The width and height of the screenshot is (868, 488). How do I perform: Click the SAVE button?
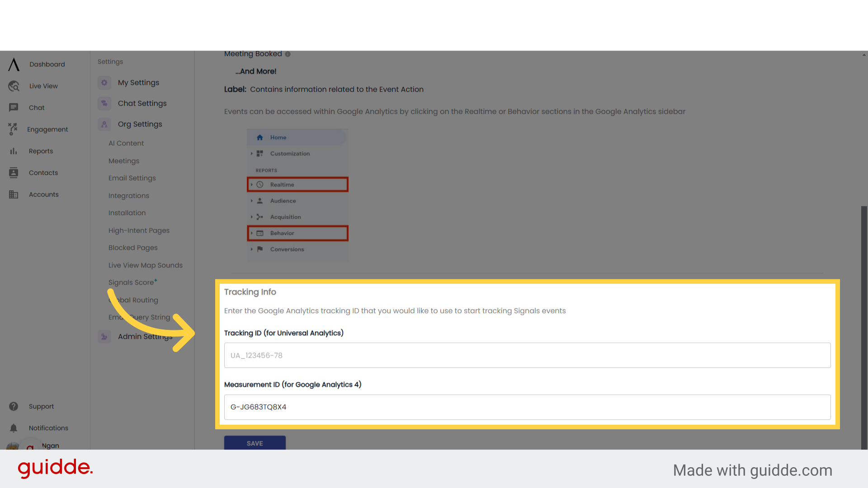pyautogui.click(x=255, y=443)
